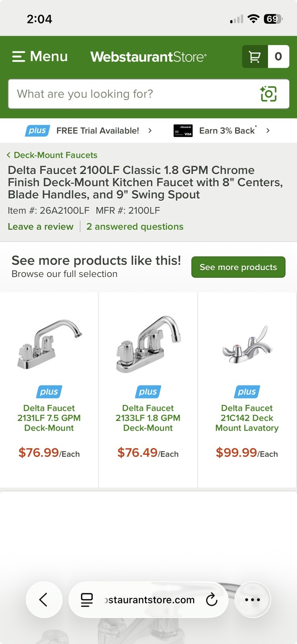Open the shopping cart icon
Screen dimensions: 297x644
point(255,57)
